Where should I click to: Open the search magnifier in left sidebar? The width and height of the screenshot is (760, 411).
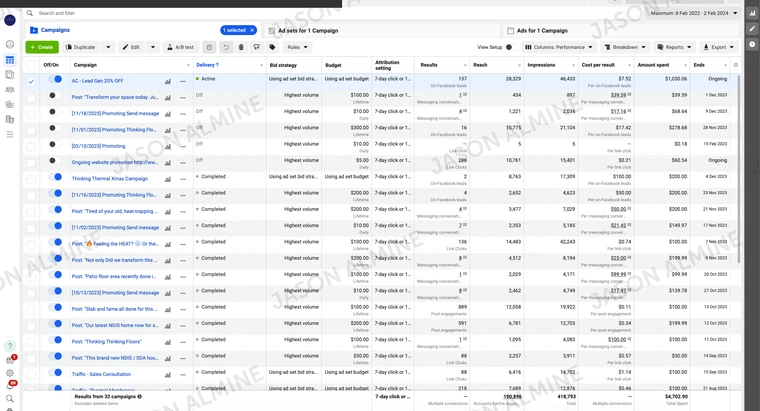(x=10, y=398)
